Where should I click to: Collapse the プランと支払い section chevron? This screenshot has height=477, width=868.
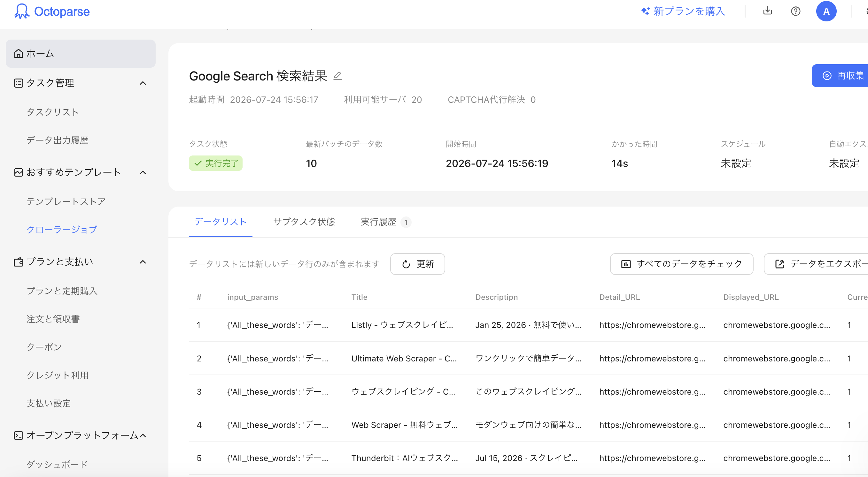point(143,262)
